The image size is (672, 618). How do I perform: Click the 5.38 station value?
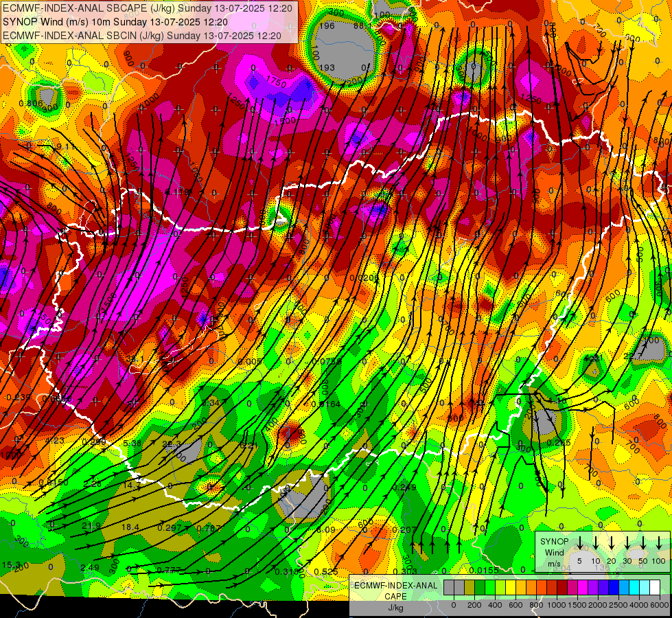(x=132, y=443)
